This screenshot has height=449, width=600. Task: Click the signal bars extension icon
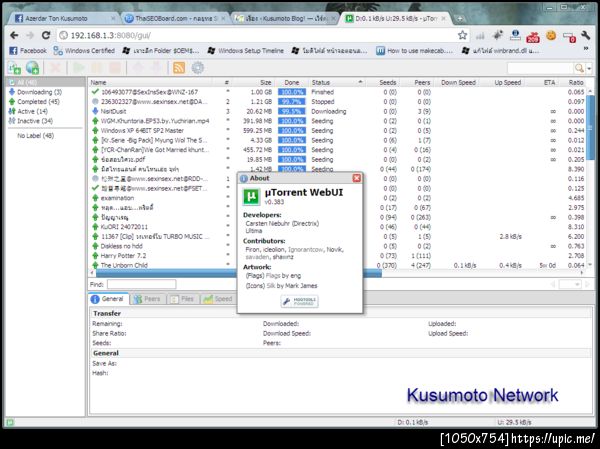pos(480,36)
